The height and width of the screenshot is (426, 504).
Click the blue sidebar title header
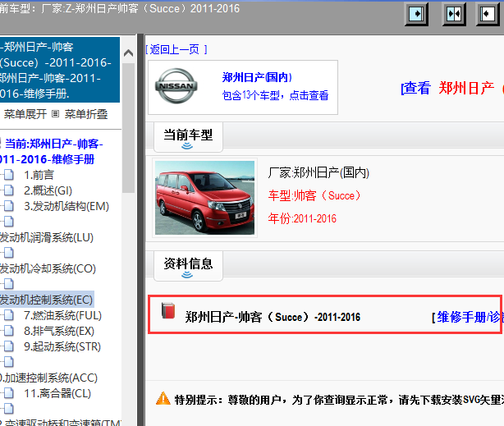point(60,70)
